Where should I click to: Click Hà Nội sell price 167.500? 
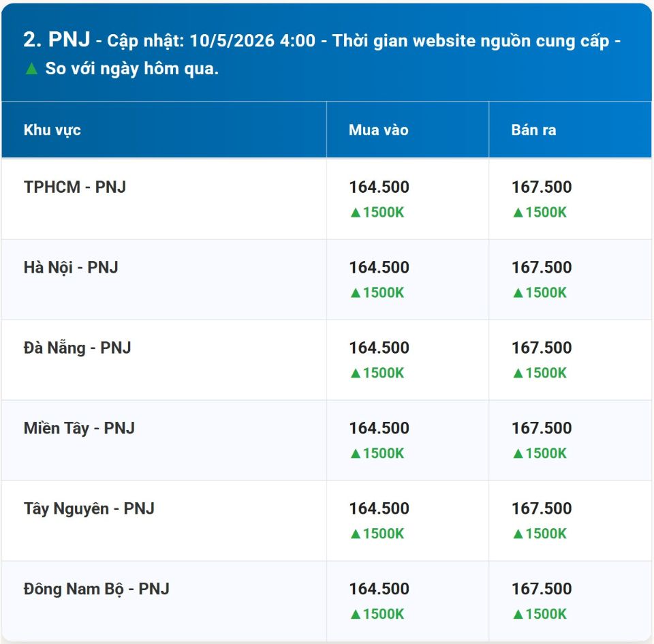pos(542,267)
